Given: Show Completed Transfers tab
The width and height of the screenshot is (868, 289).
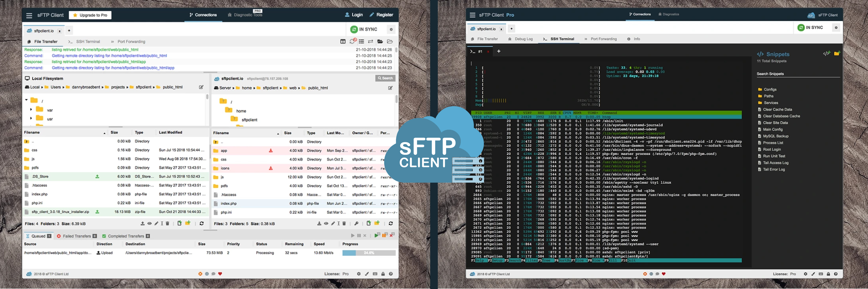Looking at the screenshot, I should tap(126, 236).
